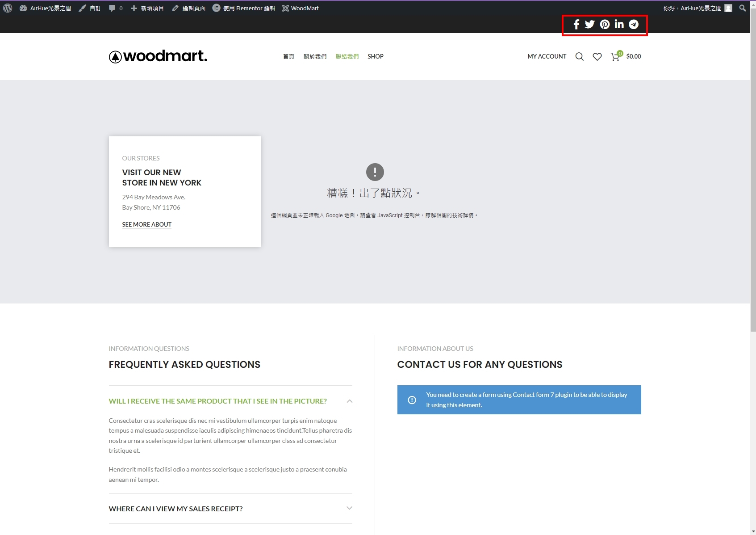Open the Telegram social link
This screenshot has width=756, height=535.
[x=634, y=24]
